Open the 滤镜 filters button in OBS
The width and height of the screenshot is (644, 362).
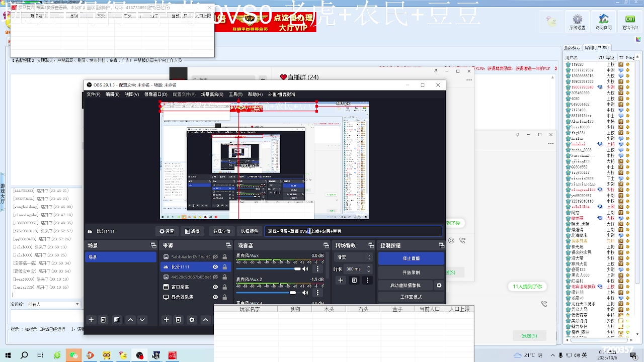tap(192, 231)
